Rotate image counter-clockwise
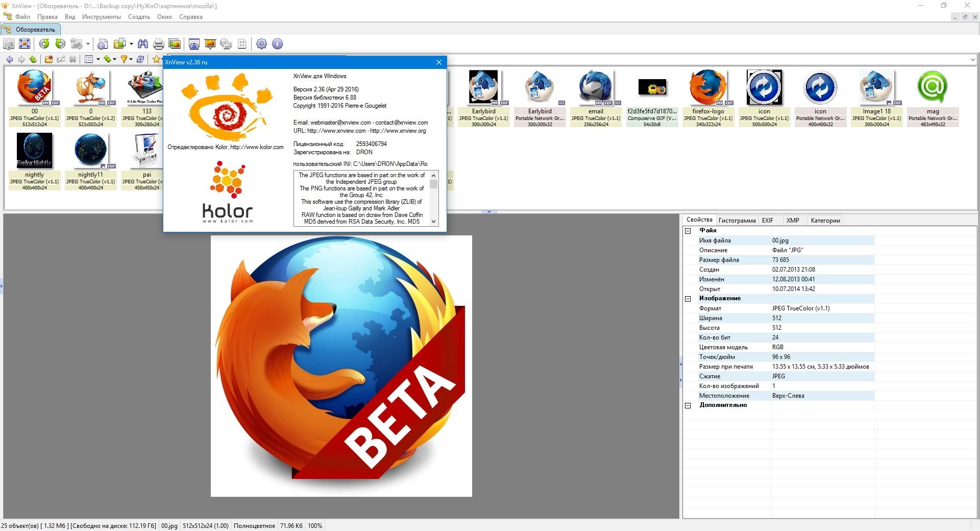Image resolution: width=980 pixels, height=531 pixels. [x=44, y=44]
